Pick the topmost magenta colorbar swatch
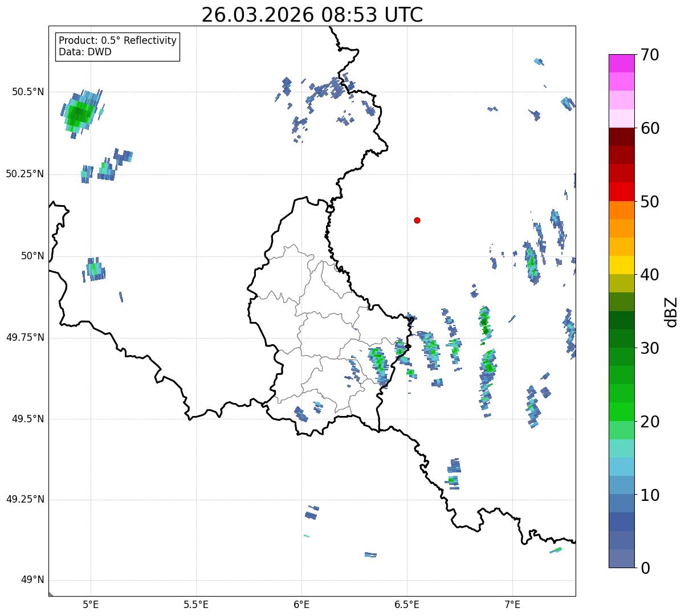This screenshot has width=685, height=616. coord(621,63)
